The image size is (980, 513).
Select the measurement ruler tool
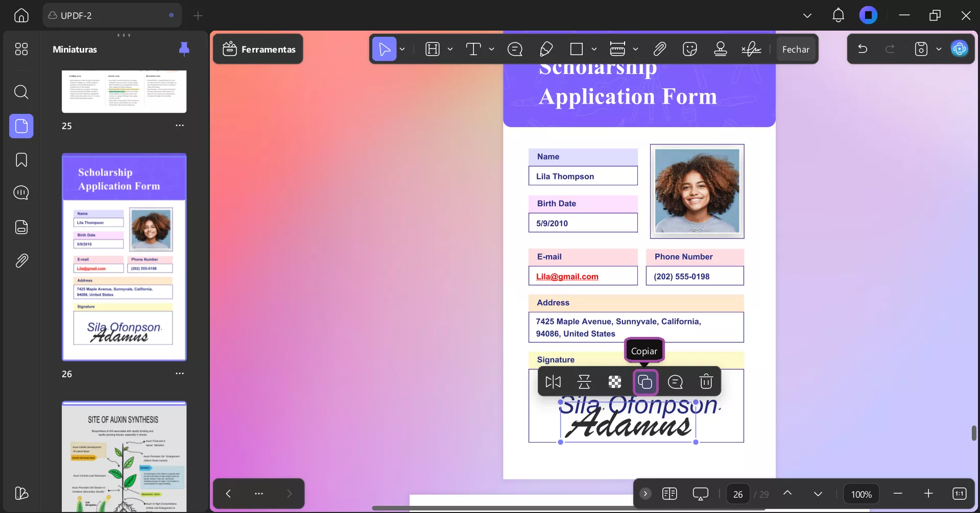coord(617,49)
